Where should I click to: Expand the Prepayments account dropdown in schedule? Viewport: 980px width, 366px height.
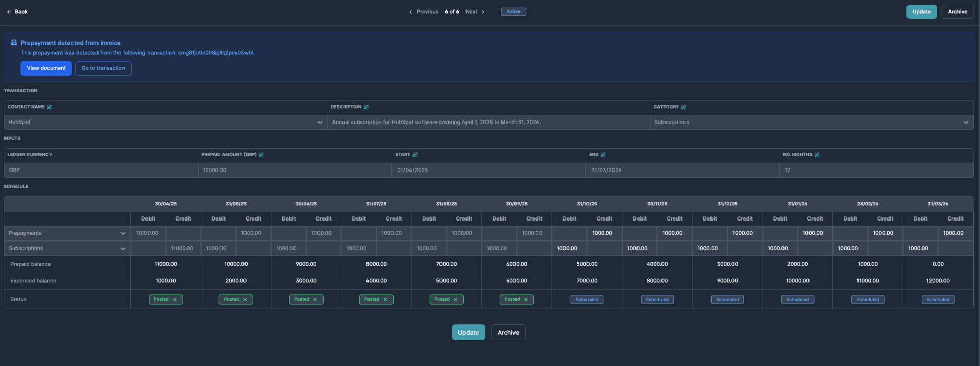[x=122, y=233]
